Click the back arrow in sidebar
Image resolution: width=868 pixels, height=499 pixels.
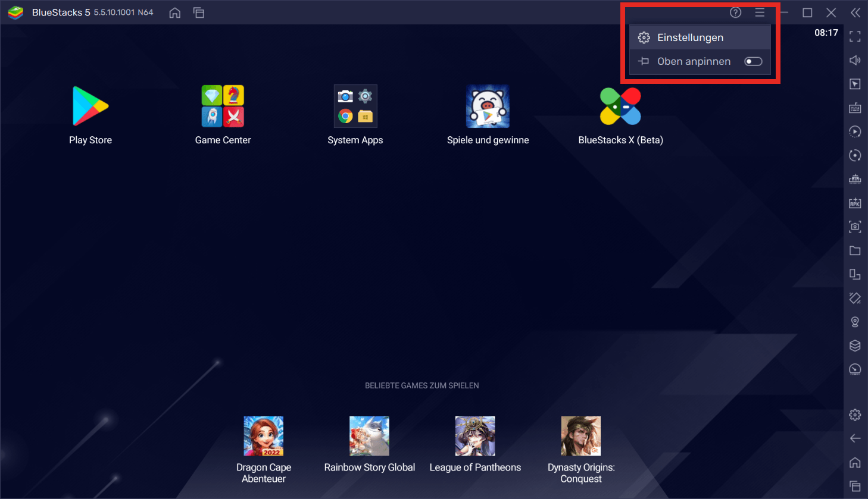point(855,438)
